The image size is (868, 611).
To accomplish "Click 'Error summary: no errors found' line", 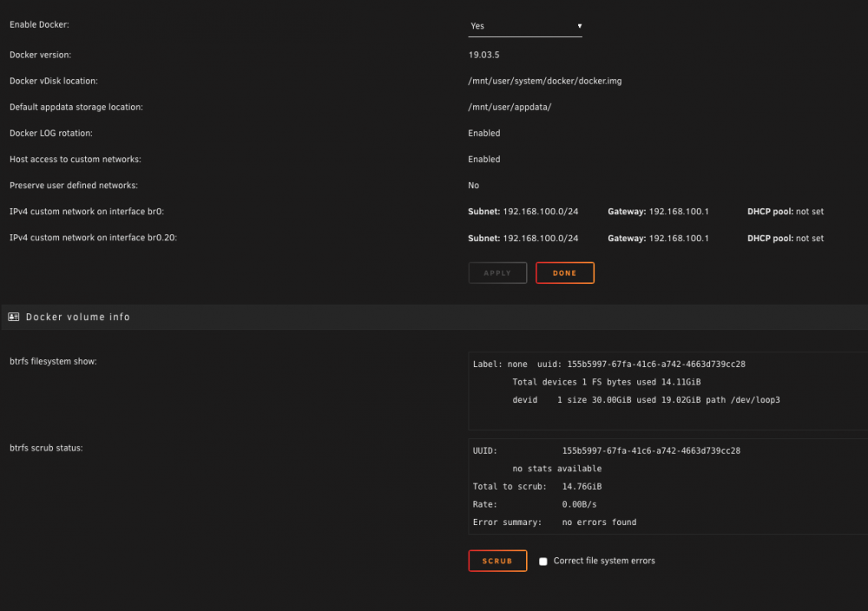I will click(555, 522).
